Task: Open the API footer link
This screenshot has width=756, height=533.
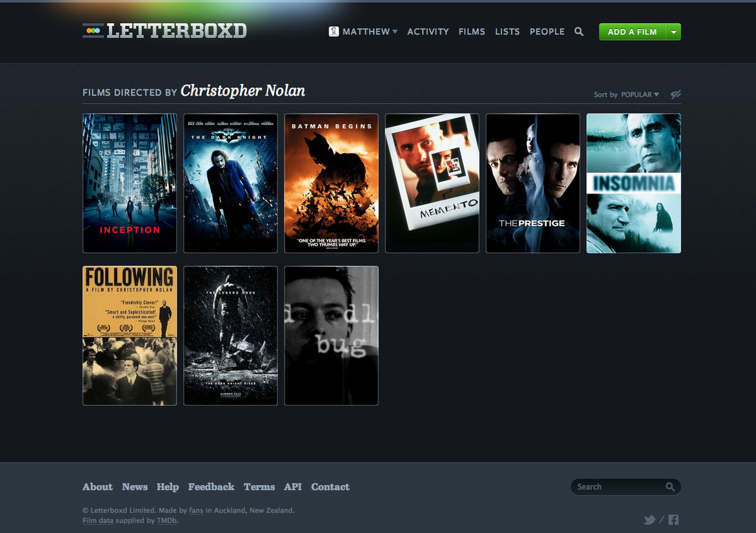Action: 293,487
